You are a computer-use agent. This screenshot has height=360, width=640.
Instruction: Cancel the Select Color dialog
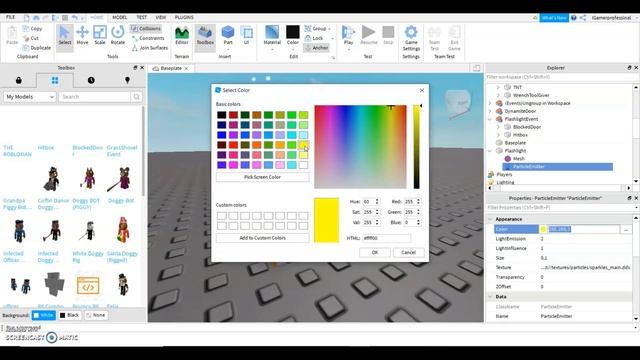(x=408, y=252)
